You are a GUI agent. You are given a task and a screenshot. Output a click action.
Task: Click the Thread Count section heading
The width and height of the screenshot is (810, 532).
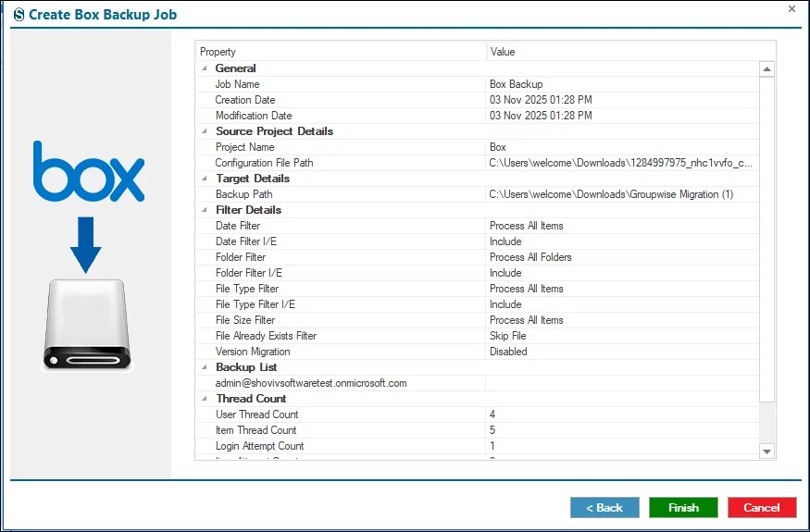click(251, 399)
